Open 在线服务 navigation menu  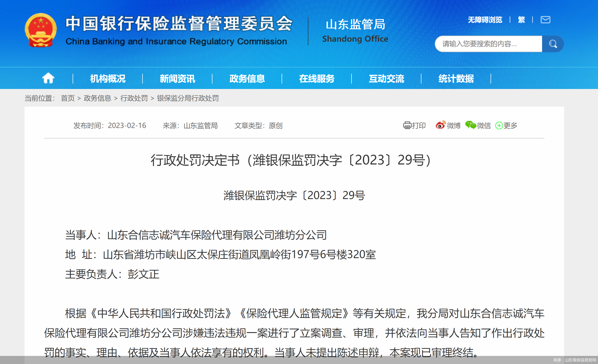[x=317, y=79]
